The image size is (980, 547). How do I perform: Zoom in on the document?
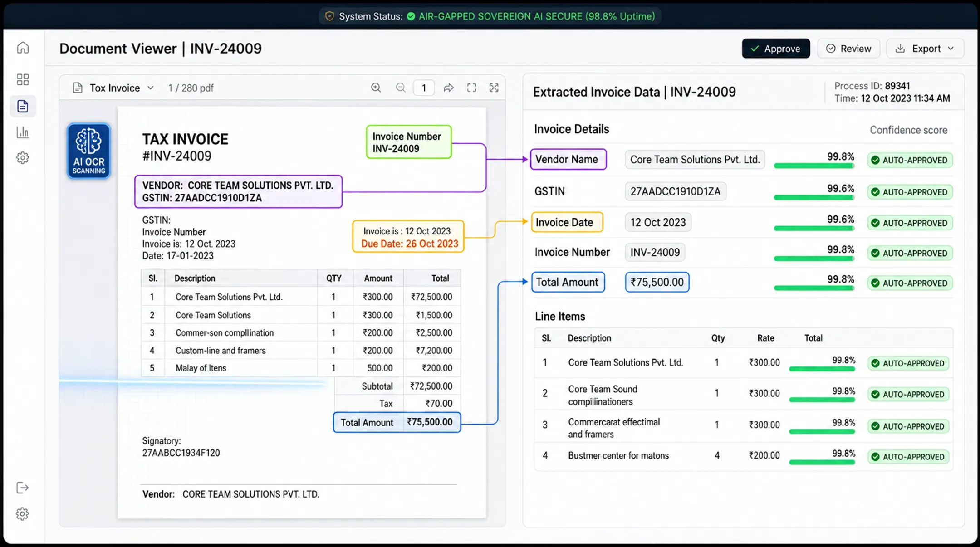[x=376, y=88]
